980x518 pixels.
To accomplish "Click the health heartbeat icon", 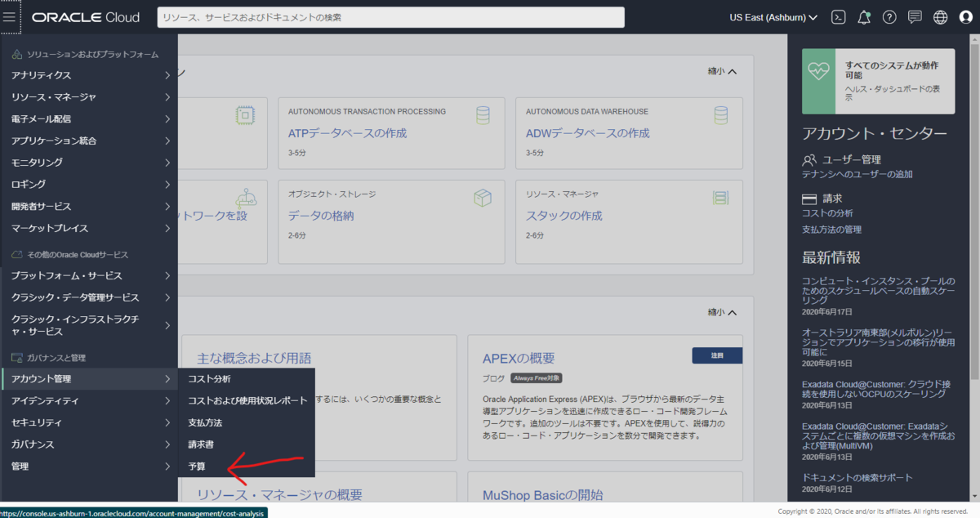I will [x=819, y=71].
